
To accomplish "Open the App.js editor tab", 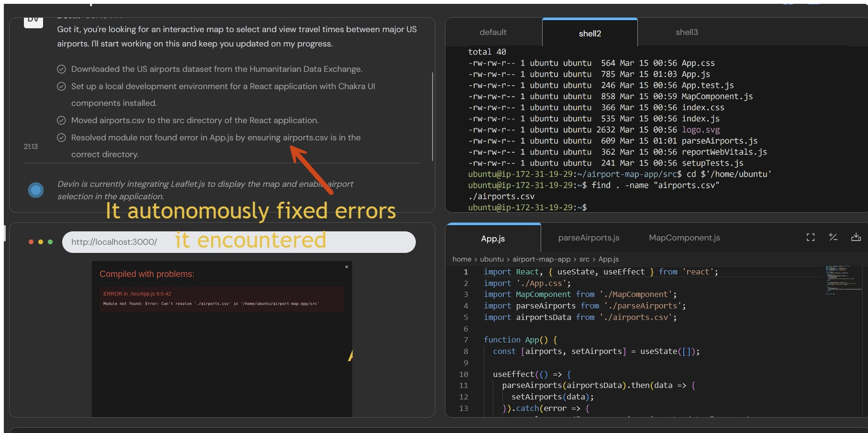I will tap(493, 239).
